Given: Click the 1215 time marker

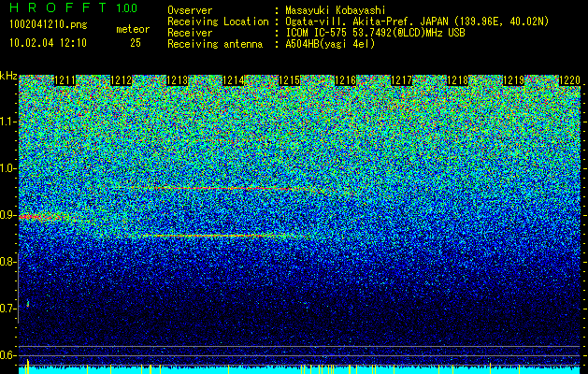Looking at the screenshot, I should pyautogui.click(x=290, y=80).
